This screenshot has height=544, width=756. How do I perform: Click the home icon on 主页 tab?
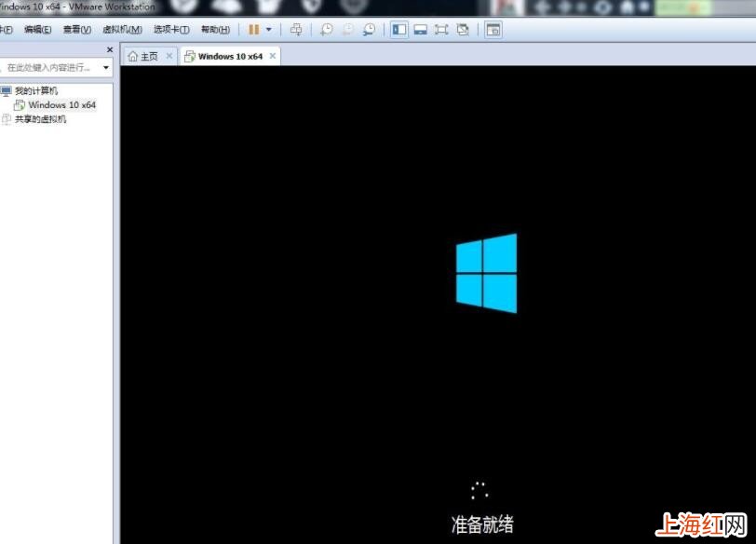point(133,57)
